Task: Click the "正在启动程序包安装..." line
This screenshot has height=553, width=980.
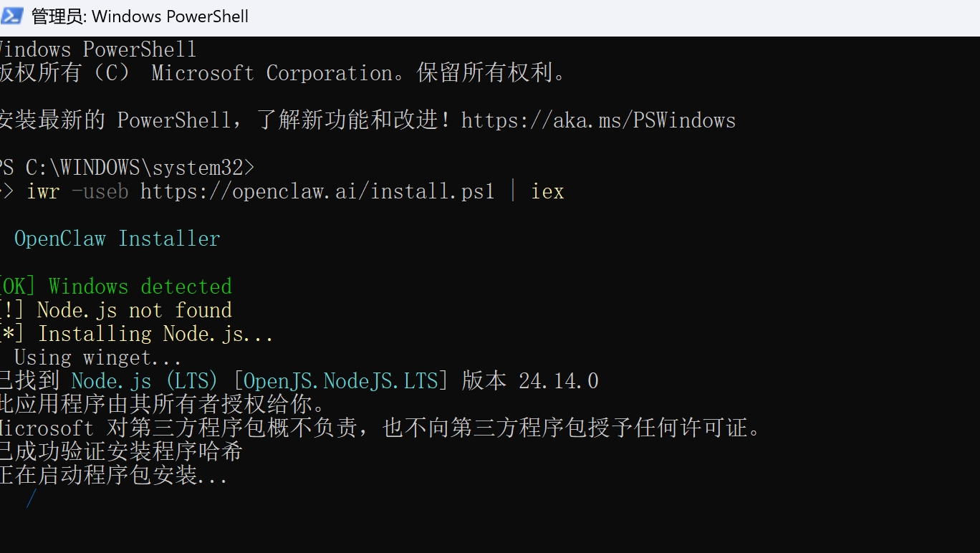Action: pos(113,475)
